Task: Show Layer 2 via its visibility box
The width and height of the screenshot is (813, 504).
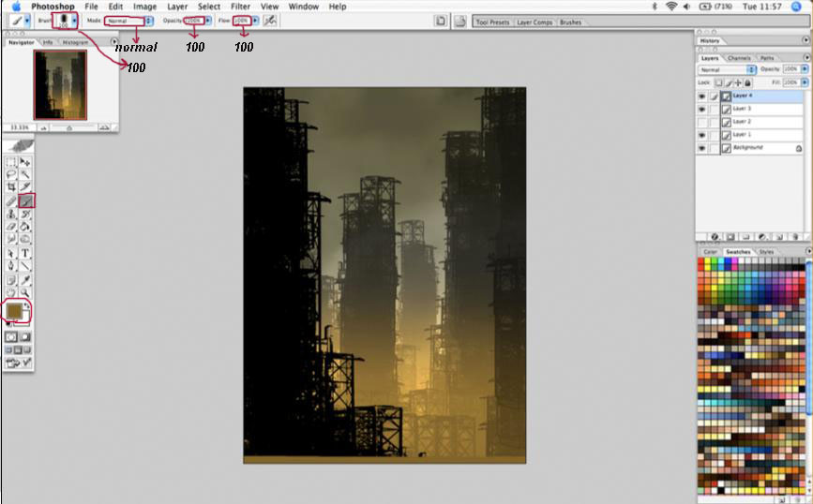Action: point(702,122)
